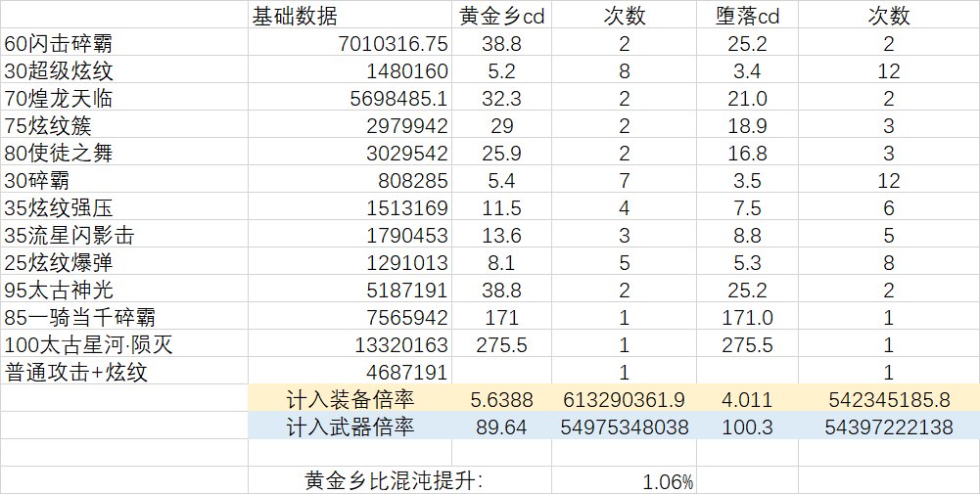Click the 3.4 堕落cd for 30超级炫纹

[x=748, y=70]
